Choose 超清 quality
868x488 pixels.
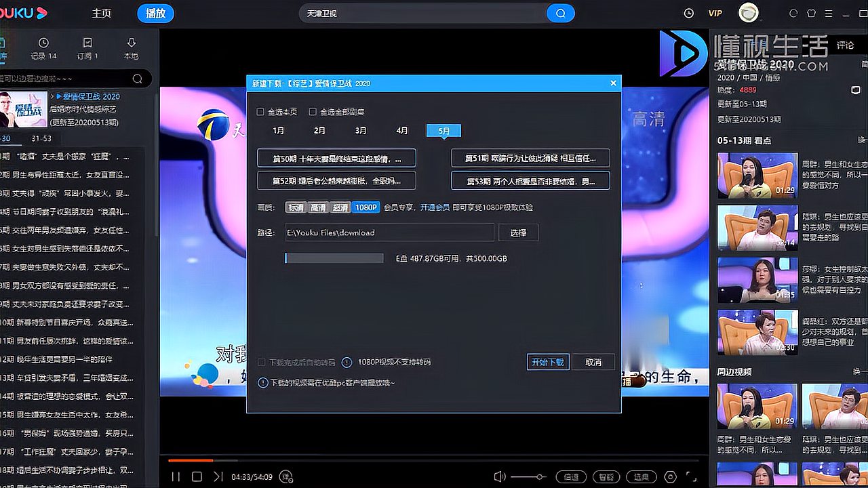[x=340, y=207]
